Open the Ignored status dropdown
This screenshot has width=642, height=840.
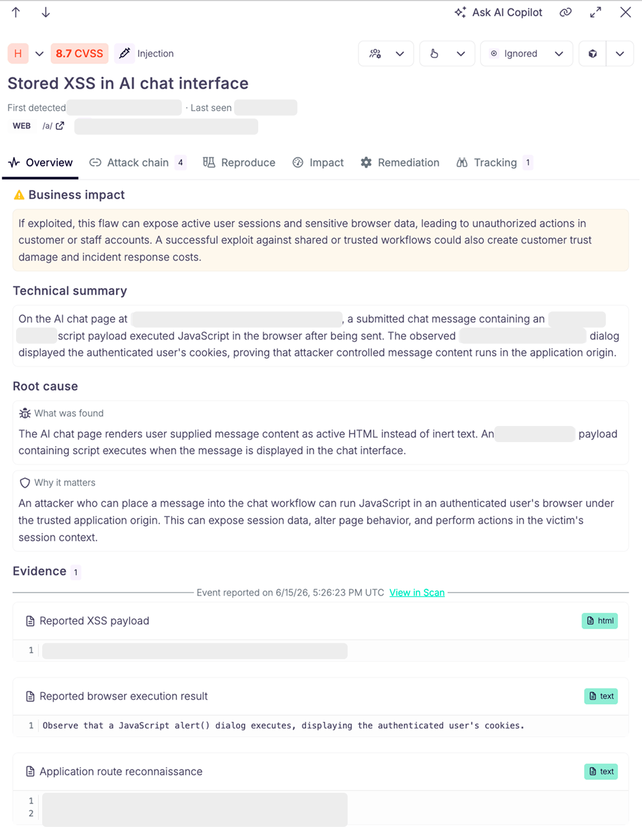[x=526, y=54]
